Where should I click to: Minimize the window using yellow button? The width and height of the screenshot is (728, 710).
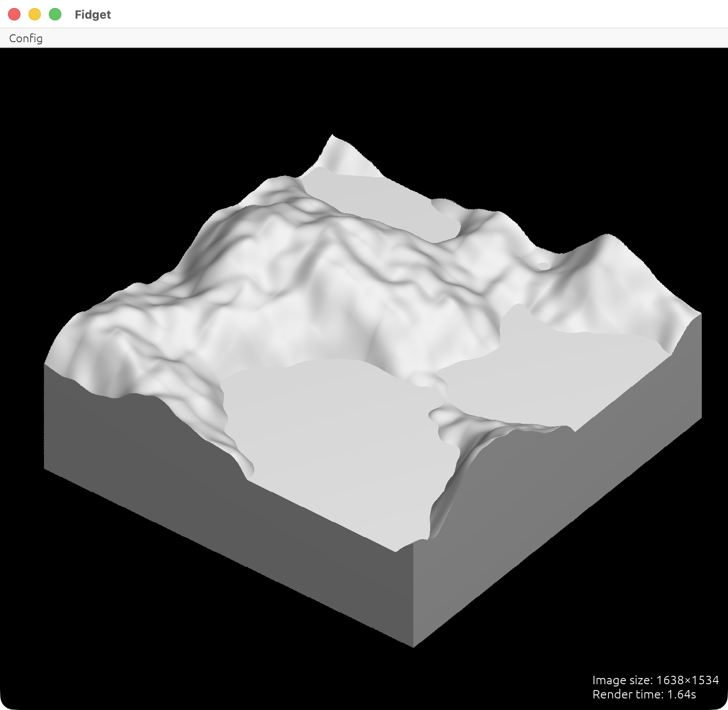[x=35, y=14]
